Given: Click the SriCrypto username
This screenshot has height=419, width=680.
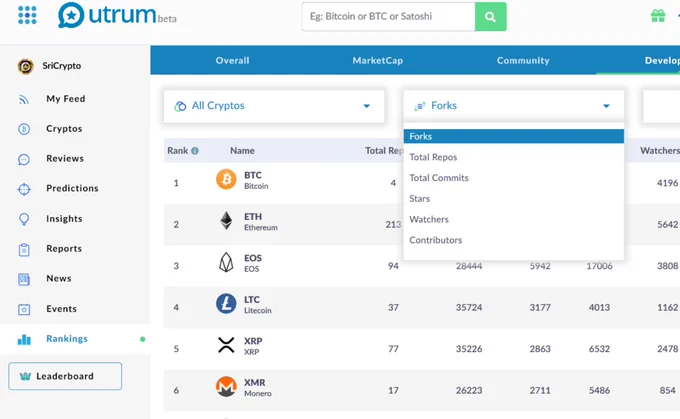Looking at the screenshot, I should (62, 66).
